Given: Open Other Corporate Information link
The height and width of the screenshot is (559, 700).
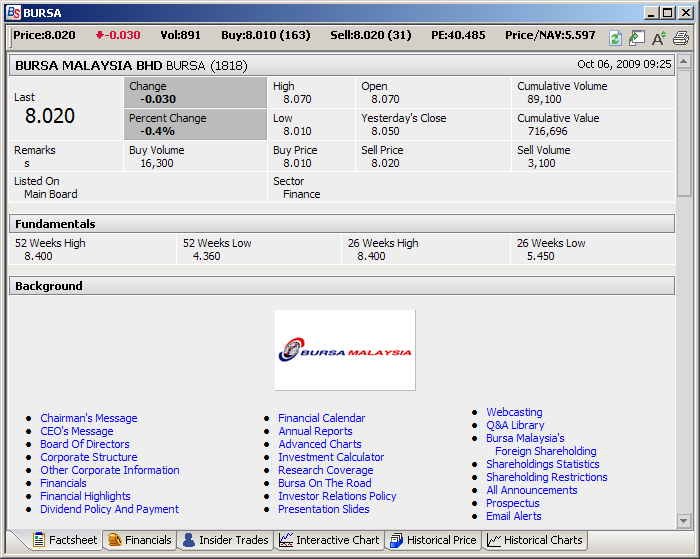Looking at the screenshot, I should [x=110, y=470].
